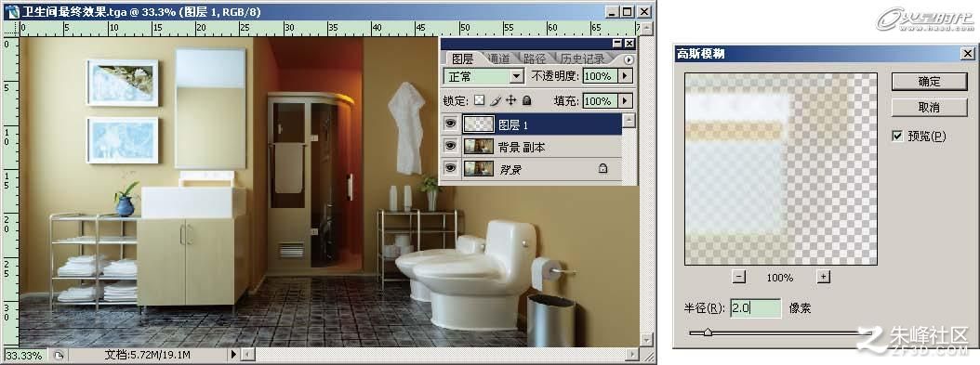Open the 正常 blend mode dropdown
Screen dimensions: 980x365
tap(483, 76)
